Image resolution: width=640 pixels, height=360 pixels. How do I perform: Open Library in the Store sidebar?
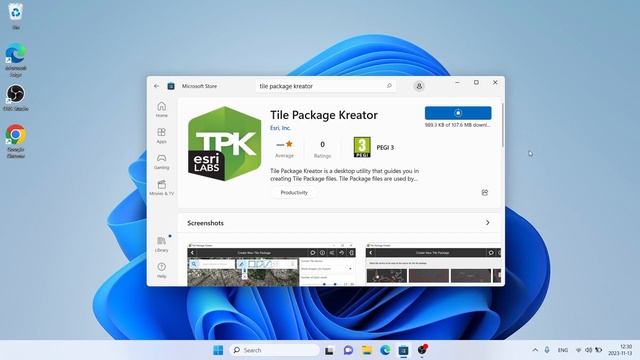pyautogui.click(x=162, y=244)
